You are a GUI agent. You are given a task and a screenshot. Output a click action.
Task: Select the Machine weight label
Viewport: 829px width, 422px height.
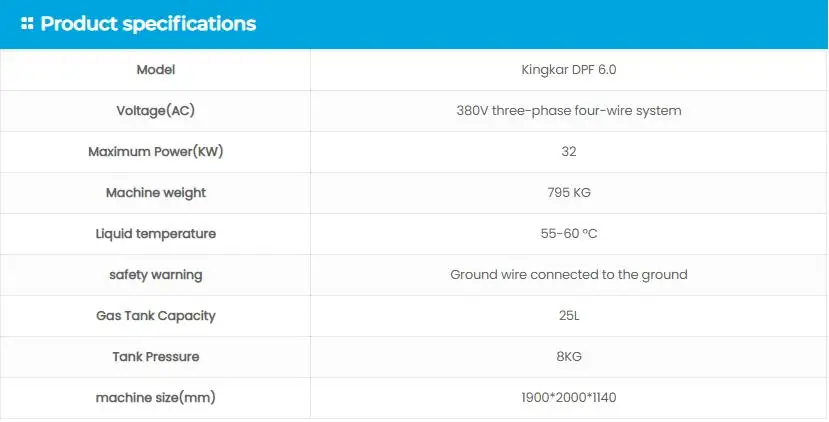(156, 193)
